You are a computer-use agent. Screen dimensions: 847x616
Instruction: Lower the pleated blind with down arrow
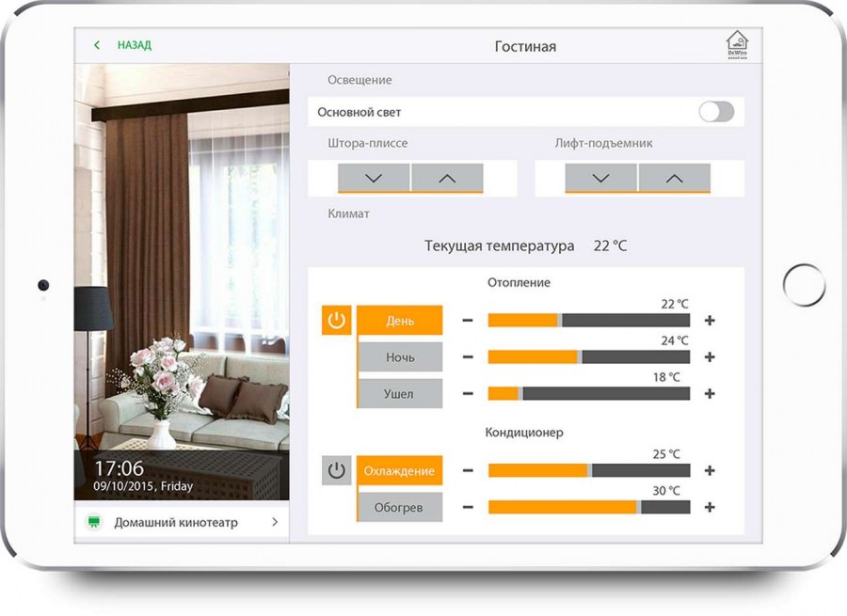pos(374,178)
